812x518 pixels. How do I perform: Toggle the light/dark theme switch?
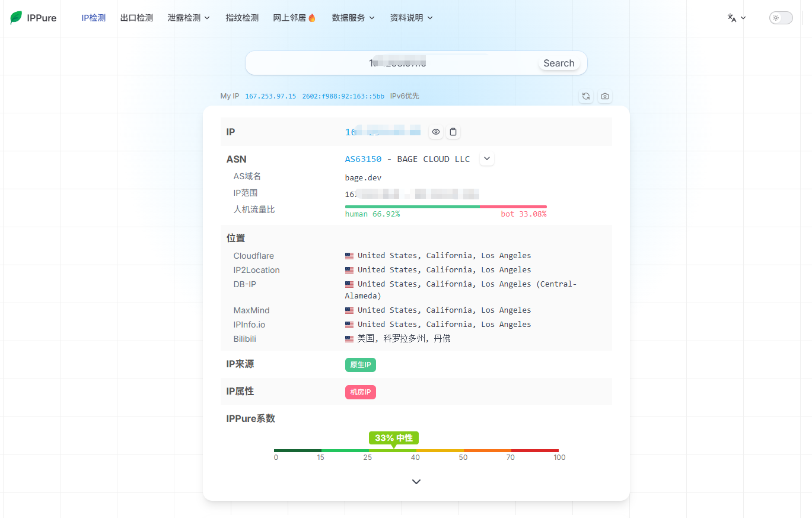(781, 18)
